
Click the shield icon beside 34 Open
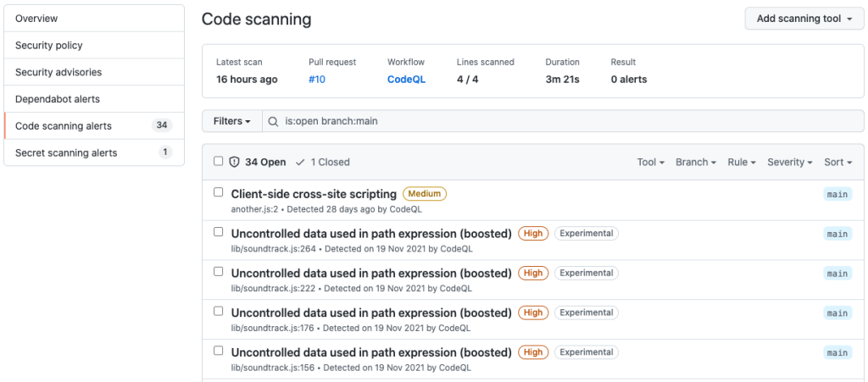(x=235, y=162)
